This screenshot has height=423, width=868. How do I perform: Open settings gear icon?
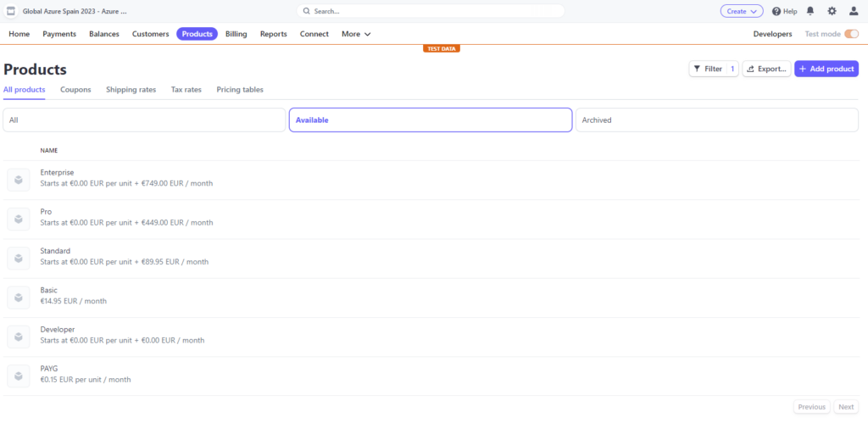pos(832,11)
